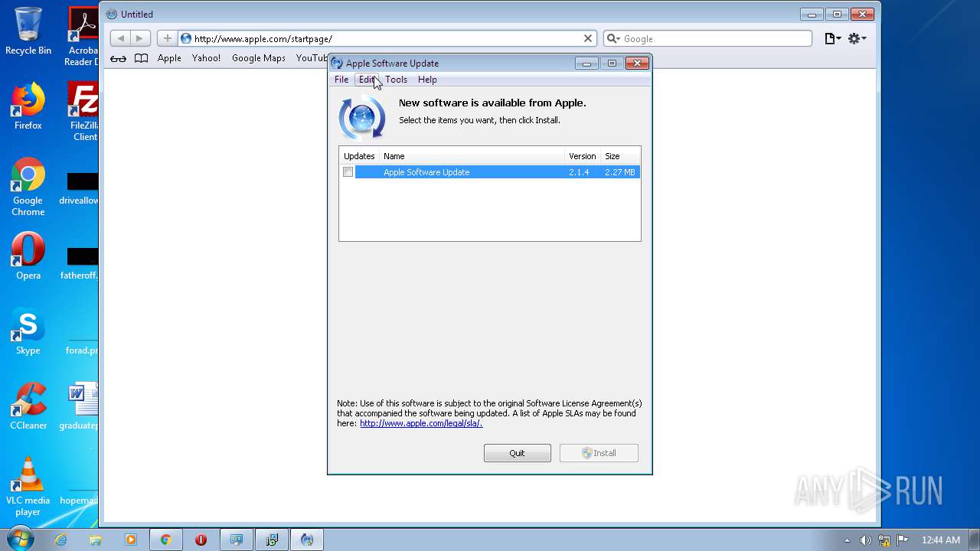The image size is (980, 551).
Task: Open the Help menu in Apple Software Update
Action: (x=427, y=80)
